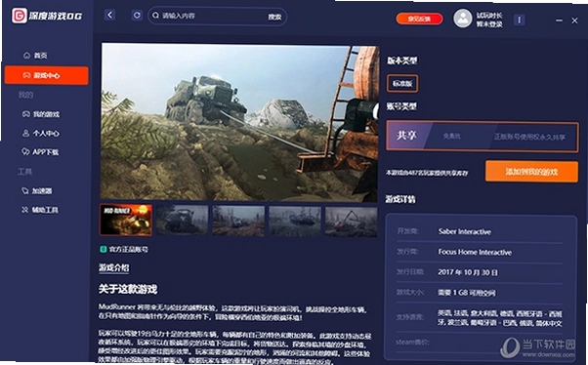Open the three-dot more options menu
588x365 pixels.
point(519,20)
